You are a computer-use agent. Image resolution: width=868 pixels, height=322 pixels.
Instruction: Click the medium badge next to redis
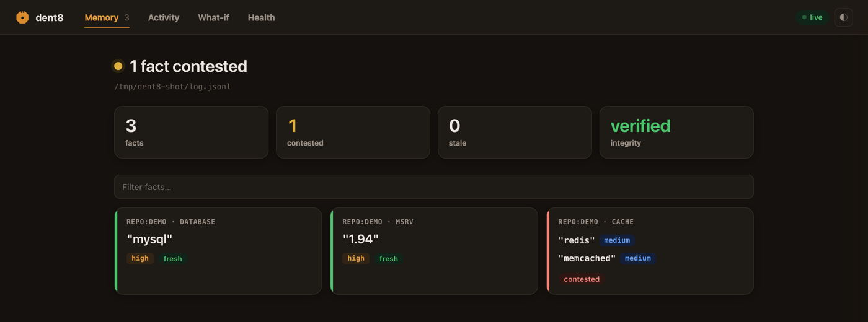(617, 240)
